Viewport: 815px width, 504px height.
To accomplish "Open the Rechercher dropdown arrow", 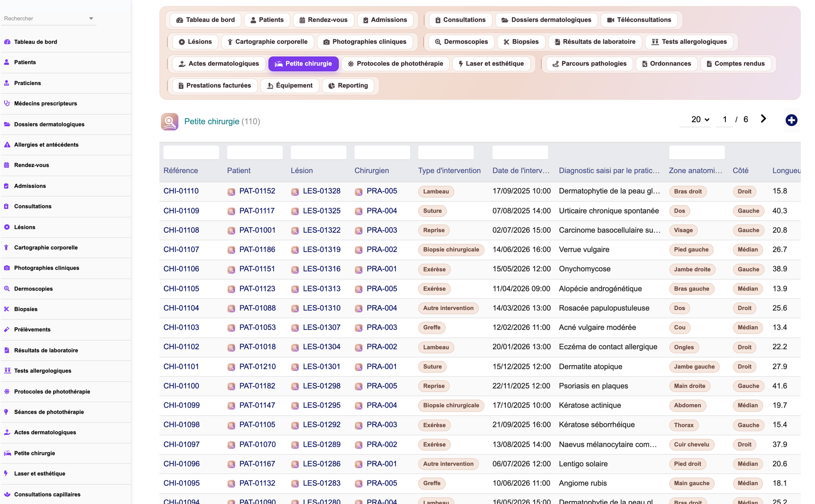I will [x=91, y=19].
